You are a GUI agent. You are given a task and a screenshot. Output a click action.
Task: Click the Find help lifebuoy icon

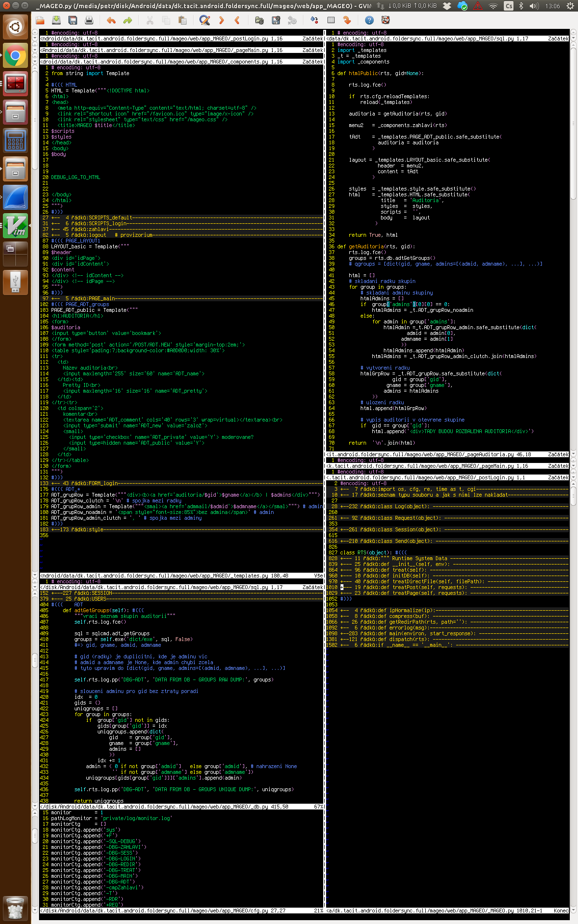point(385,20)
